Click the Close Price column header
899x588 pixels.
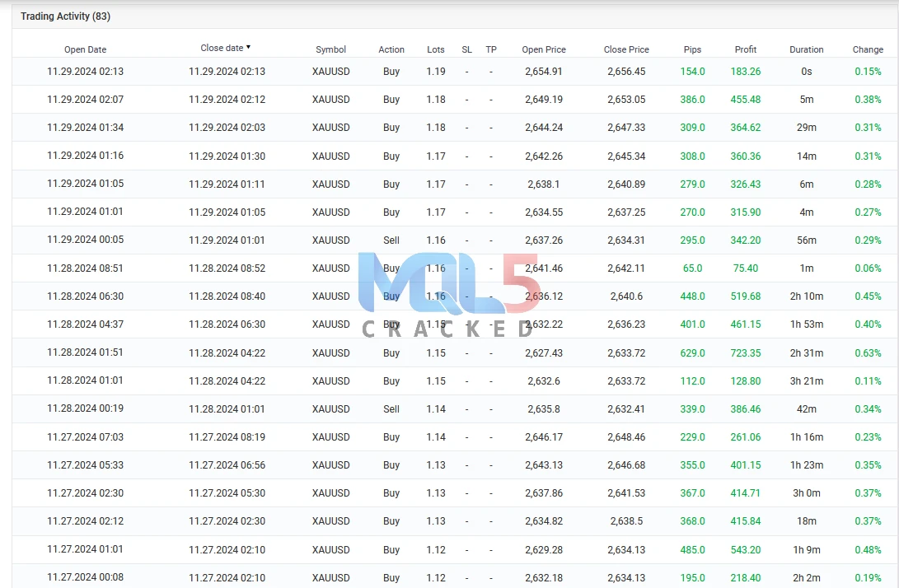(x=626, y=49)
